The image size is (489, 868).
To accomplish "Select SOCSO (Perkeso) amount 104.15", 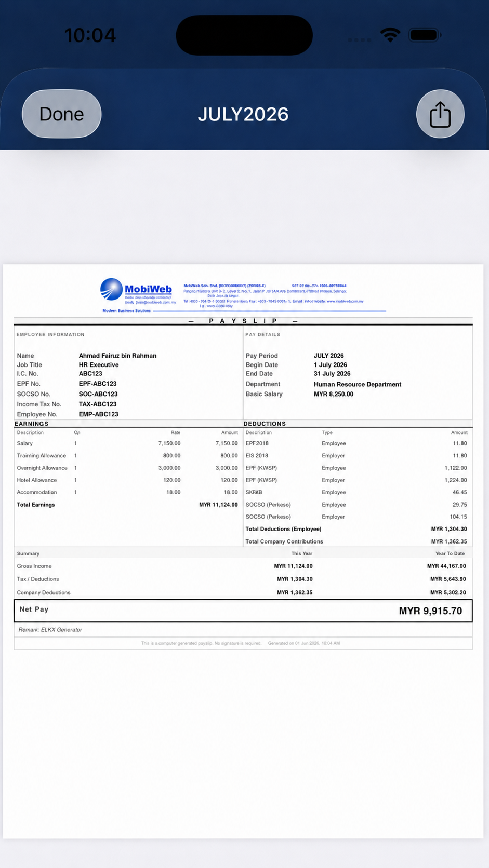I will tap(458, 517).
